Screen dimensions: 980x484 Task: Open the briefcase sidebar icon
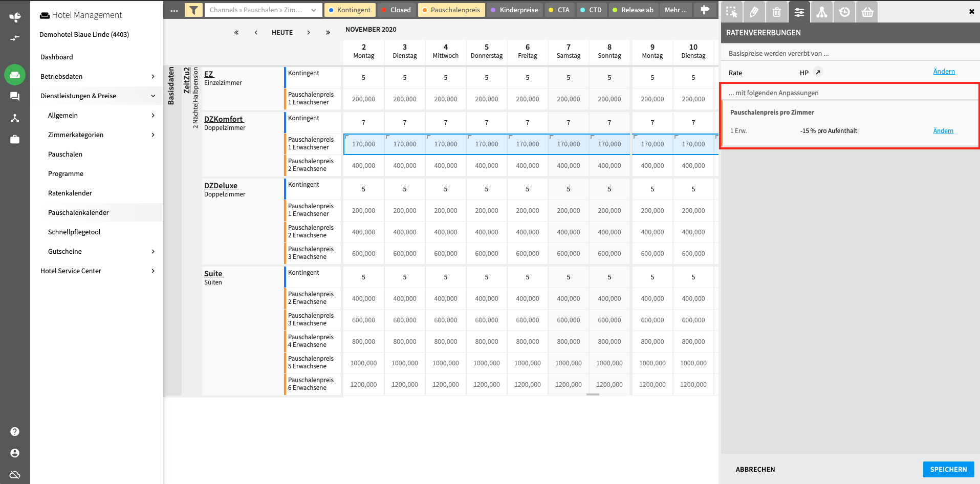click(15, 139)
